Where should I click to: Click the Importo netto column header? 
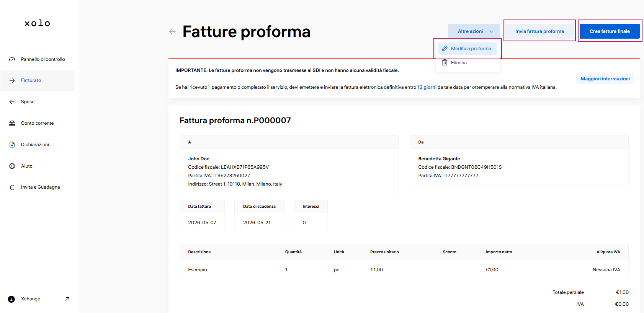[499, 252]
